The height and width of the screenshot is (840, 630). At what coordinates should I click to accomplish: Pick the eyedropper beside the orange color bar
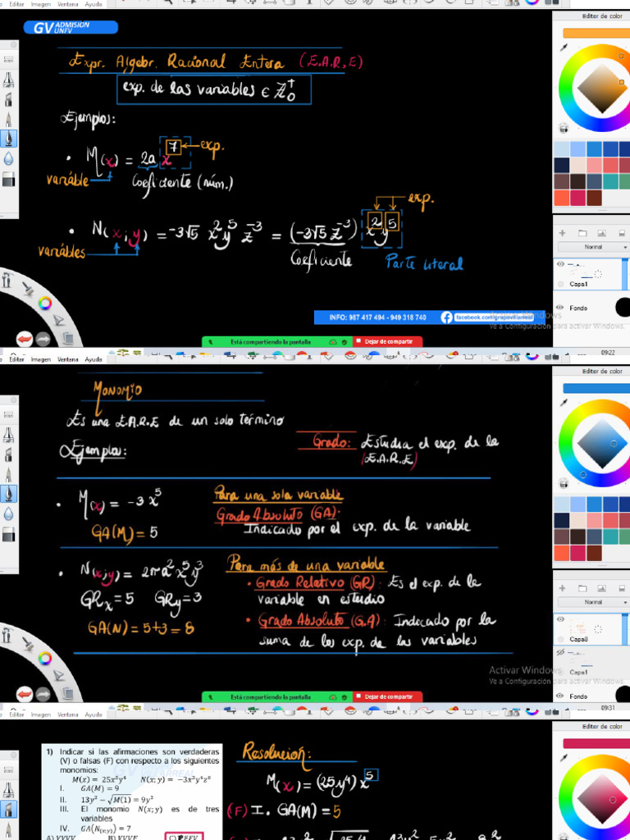[564, 48]
